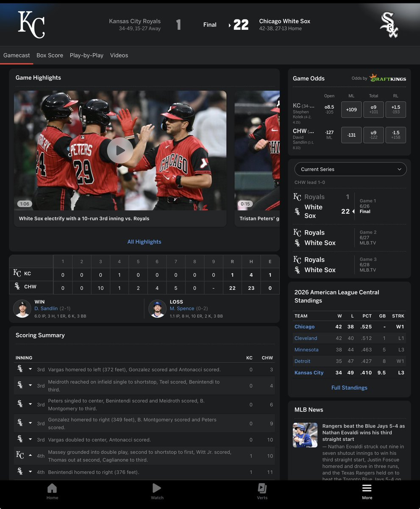420x509 pixels.
Task: Click the White Sox logo in the linescore row
Action: 17,286
